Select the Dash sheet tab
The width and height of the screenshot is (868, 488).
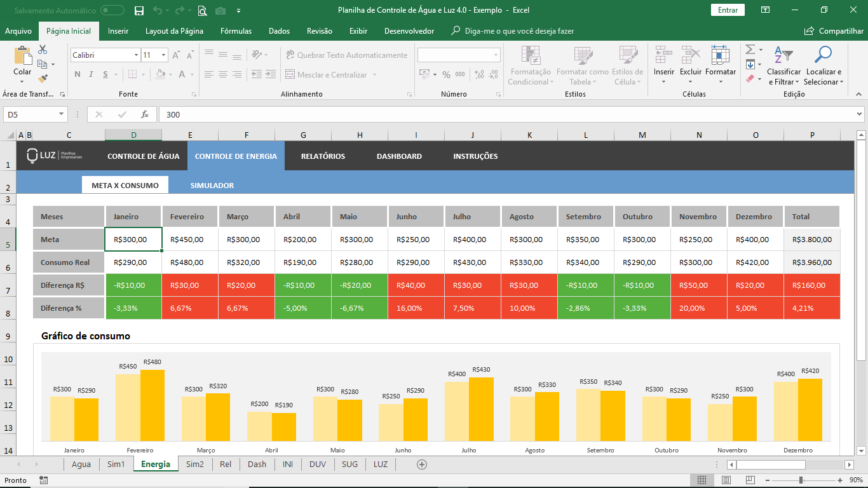pyautogui.click(x=257, y=464)
